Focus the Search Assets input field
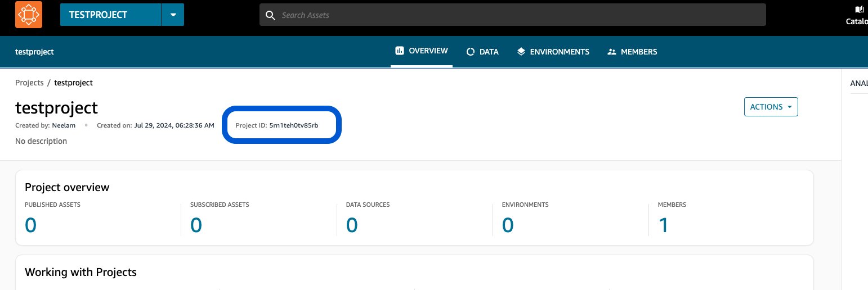 pos(512,15)
